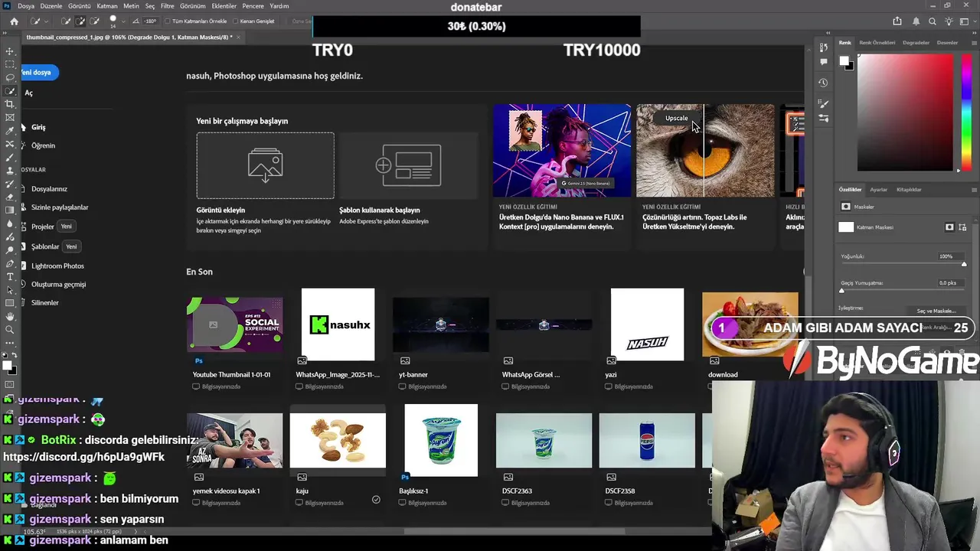The width and height of the screenshot is (980, 551).
Task: Select the Blur tool
Action: 10,223
